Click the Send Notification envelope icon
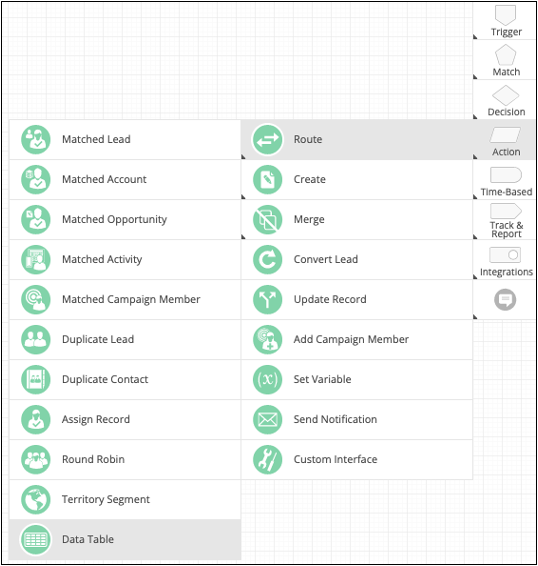 pos(267,420)
